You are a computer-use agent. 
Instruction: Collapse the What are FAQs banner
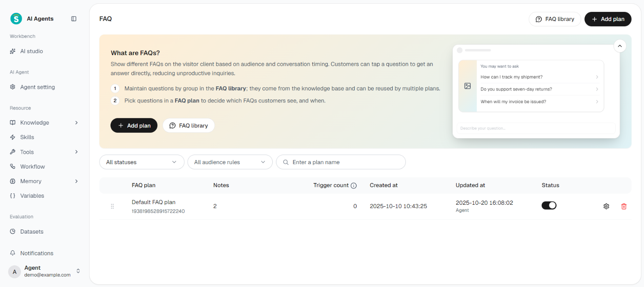click(620, 46)
